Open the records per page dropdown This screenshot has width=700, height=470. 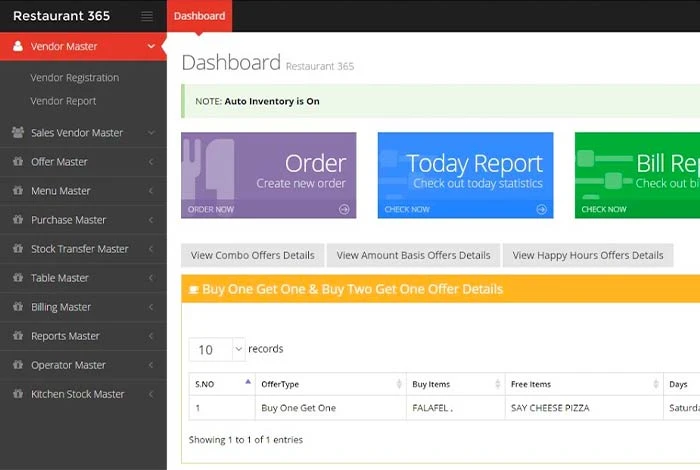tap(217, 349)
